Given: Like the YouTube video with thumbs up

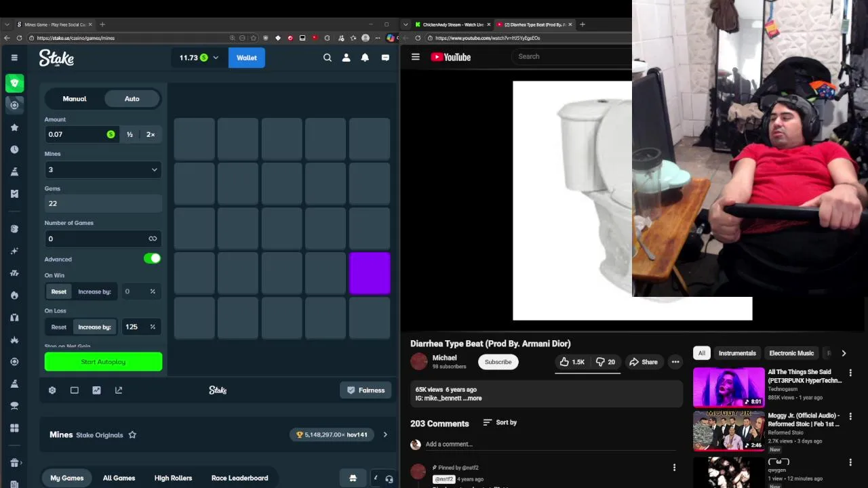Looking at the screenshot, I should click(571, 362).
